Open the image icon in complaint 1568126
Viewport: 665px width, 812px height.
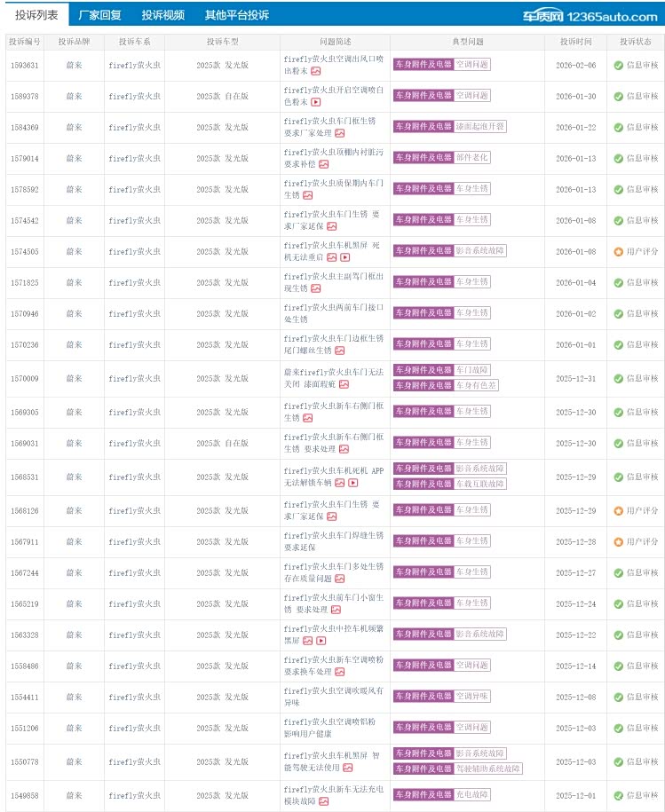point(332,516)
